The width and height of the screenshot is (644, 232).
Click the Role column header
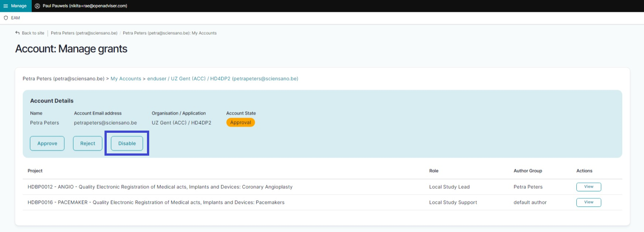(434, 171)
